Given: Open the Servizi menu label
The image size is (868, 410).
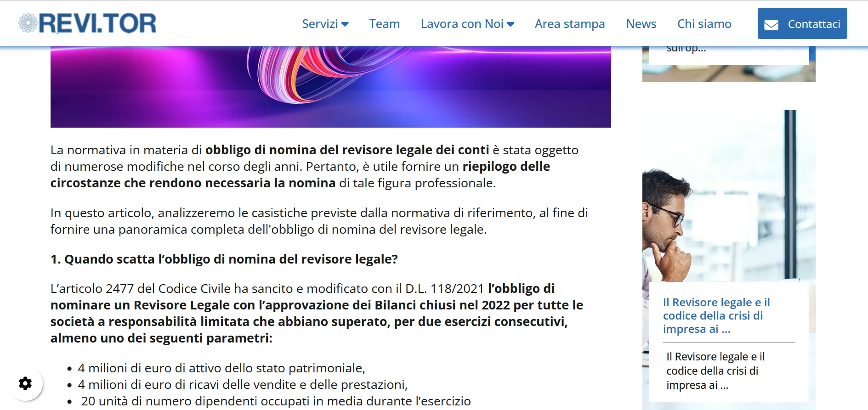Looking at the screenshot, I should pyautogui.click(x=319, y=24).
